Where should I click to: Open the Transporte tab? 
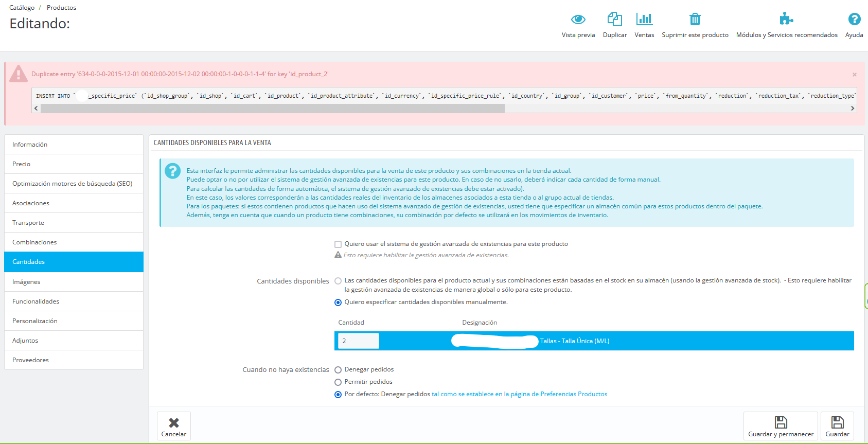tap(74, 223)
